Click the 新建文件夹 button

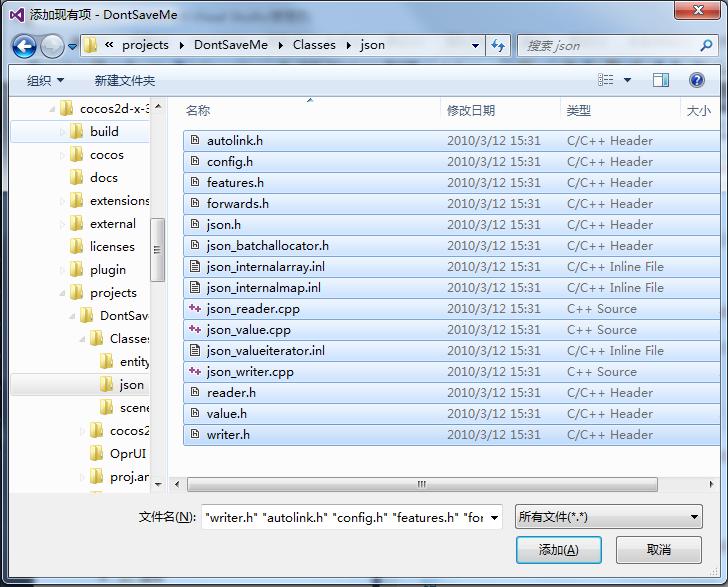(124, 81)
